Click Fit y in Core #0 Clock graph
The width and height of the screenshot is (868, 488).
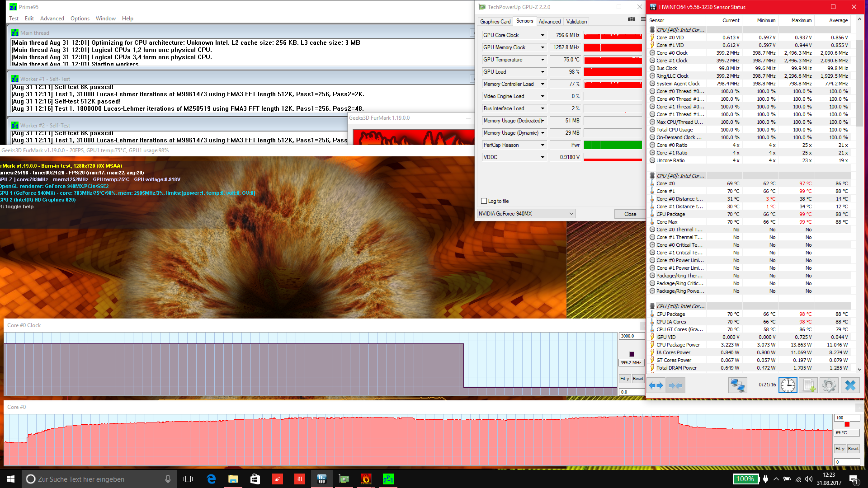point(625,379)
